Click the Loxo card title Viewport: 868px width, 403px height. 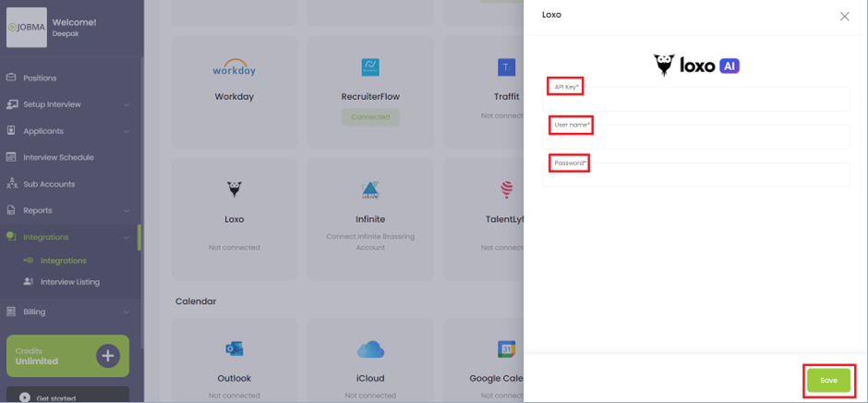[x=235, y=219]
